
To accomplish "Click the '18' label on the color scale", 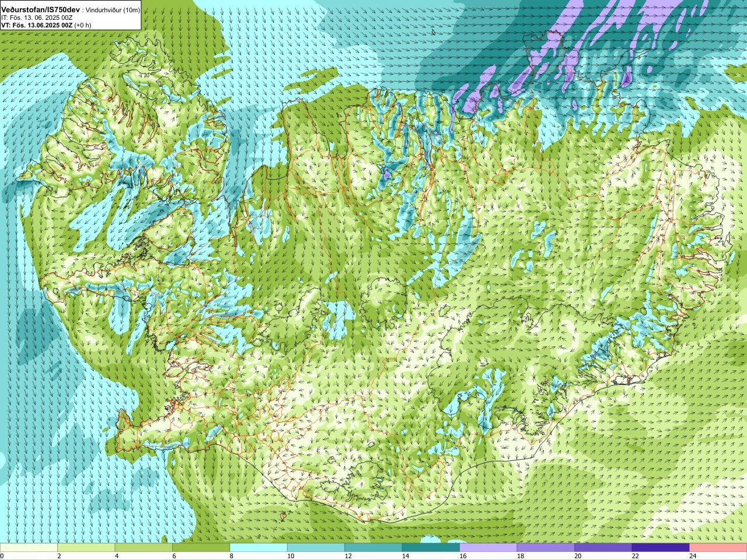I will (x=521, y=556).
